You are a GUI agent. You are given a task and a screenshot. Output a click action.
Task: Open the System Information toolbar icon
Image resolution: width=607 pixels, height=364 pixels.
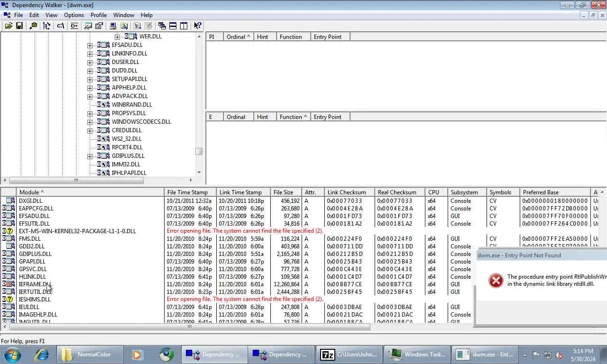point(113,26)
